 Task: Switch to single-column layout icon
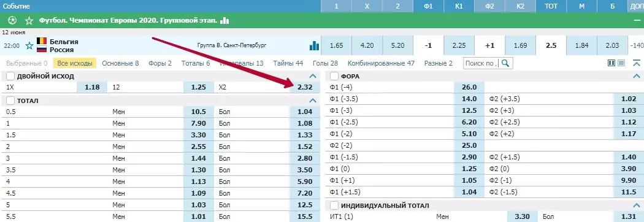point(621,63)
